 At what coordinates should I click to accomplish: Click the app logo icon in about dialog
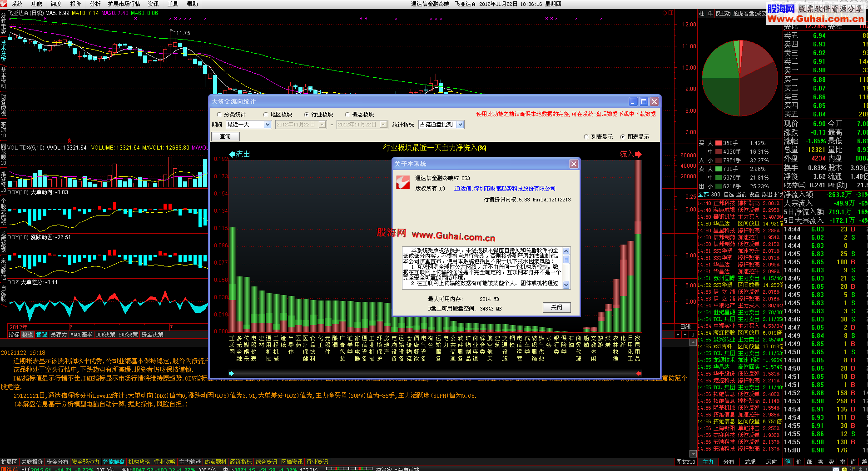402,182
